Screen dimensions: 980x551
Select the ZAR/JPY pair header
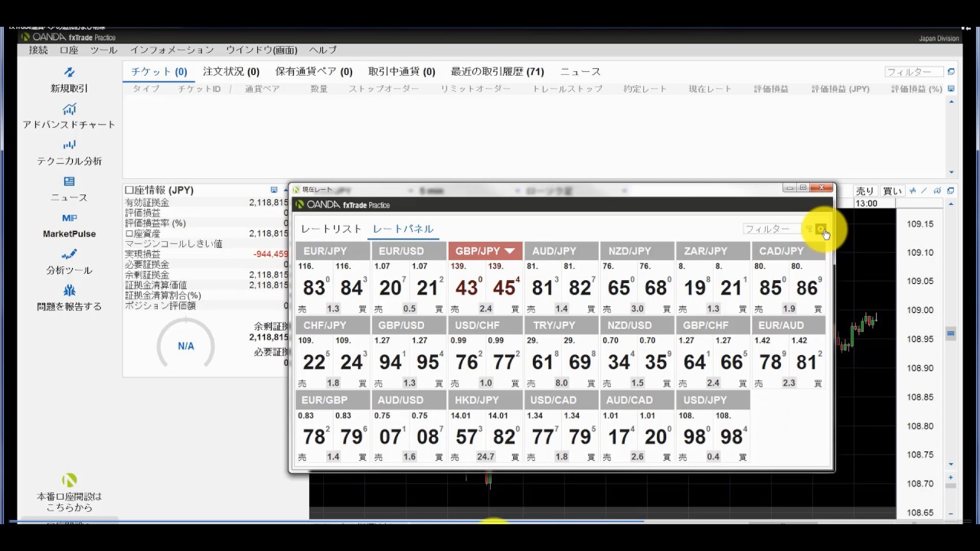tap(714, 251)
